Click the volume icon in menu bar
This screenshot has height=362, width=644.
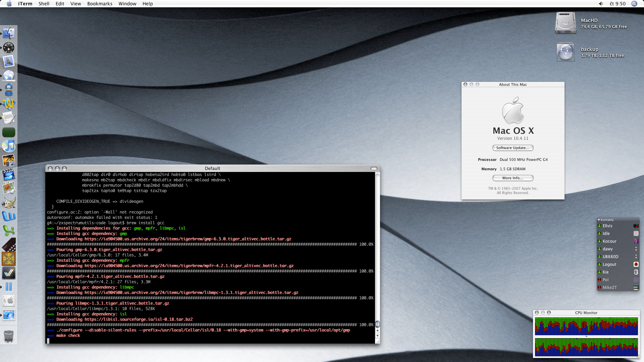pos(601,4)
